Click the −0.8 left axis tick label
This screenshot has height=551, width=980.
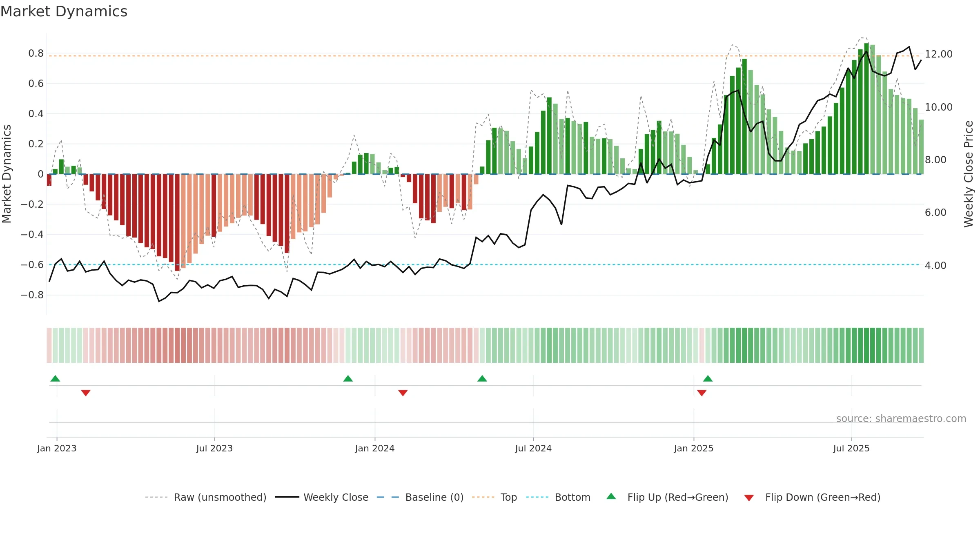32,295
